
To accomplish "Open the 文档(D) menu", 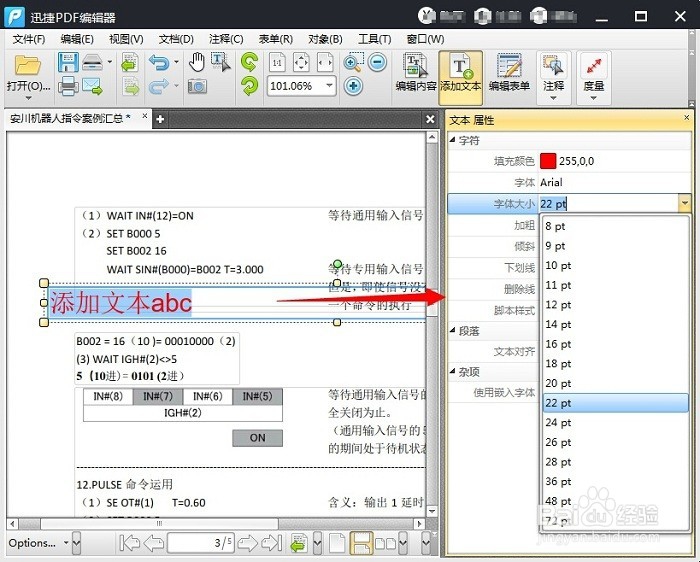I will click(176, 39).
